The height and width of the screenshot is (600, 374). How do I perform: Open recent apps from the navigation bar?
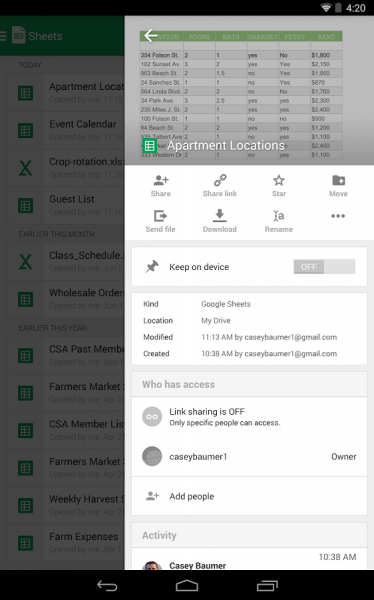(267, 585)
